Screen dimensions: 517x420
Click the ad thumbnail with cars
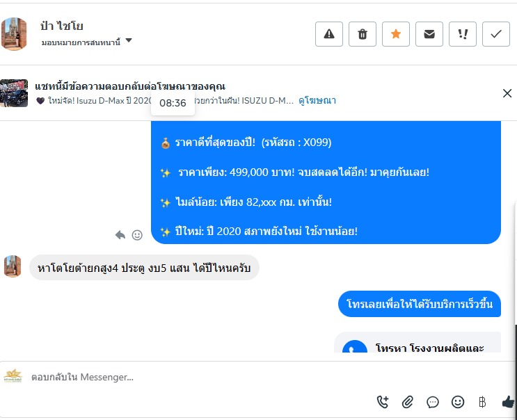pos(14,93)
